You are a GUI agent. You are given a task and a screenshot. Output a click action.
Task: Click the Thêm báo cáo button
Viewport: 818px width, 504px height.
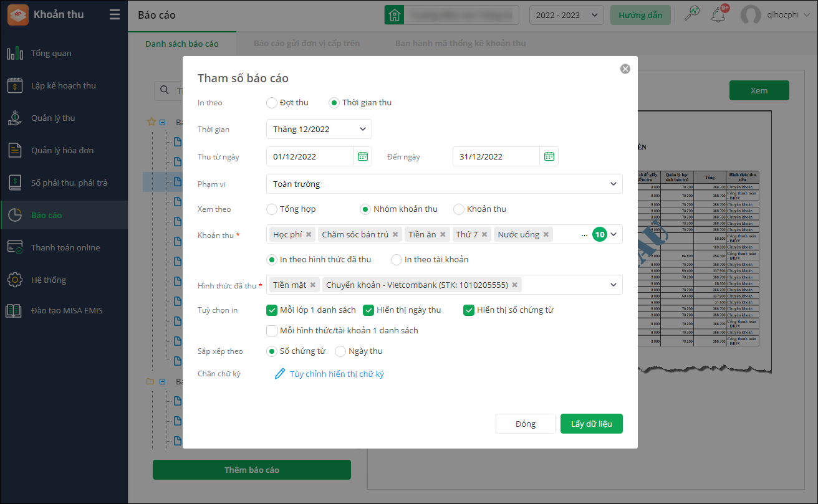(x=252, y=470)
